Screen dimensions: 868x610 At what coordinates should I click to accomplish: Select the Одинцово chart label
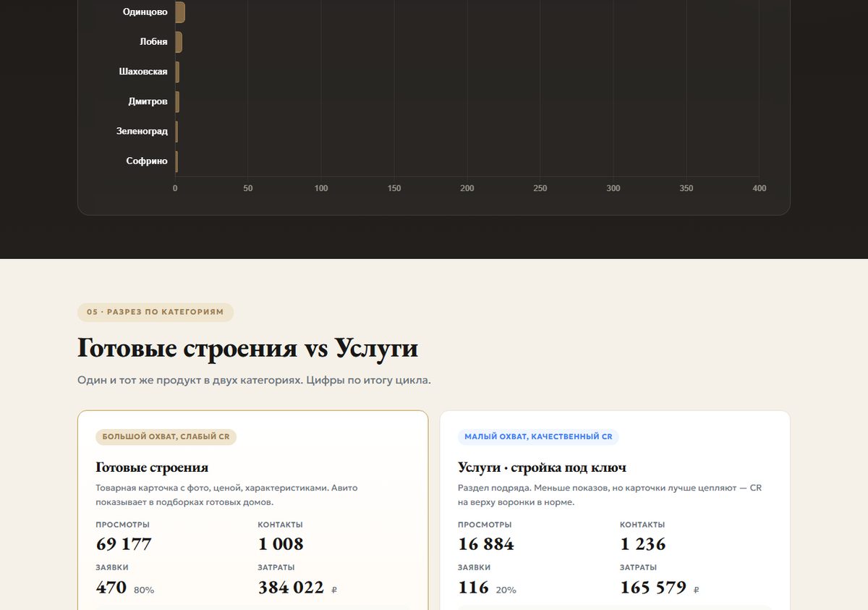(145, 12)
